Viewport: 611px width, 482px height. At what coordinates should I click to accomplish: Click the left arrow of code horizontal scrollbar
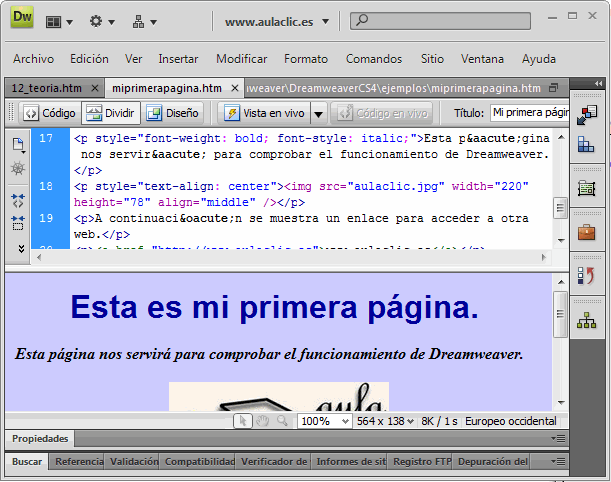39,257
